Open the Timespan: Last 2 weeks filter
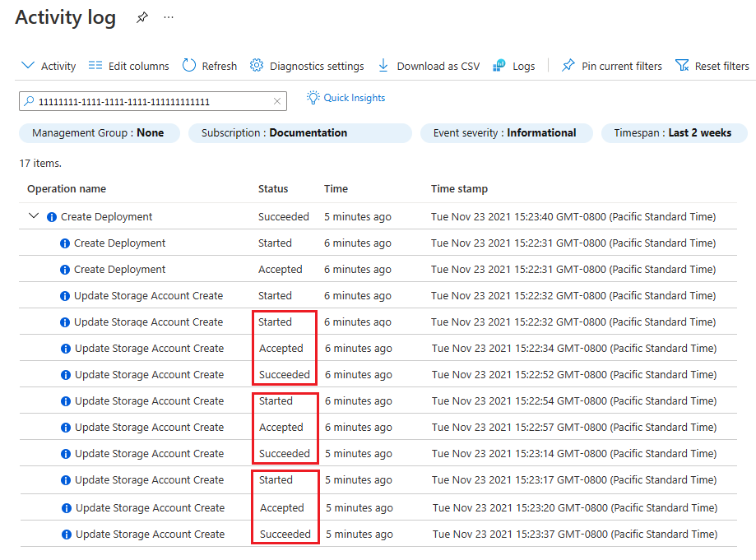Image resolution: width=756 pixels, height=560 pixels. tap(674, 132)
